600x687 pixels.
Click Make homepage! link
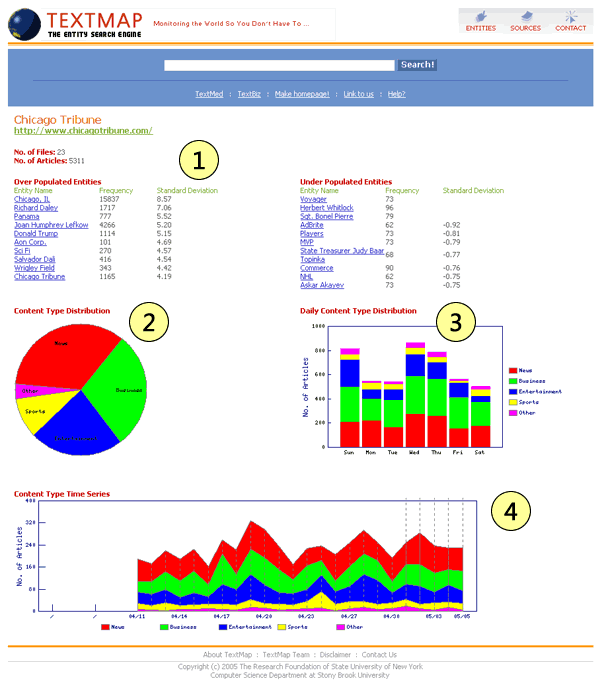302,94
